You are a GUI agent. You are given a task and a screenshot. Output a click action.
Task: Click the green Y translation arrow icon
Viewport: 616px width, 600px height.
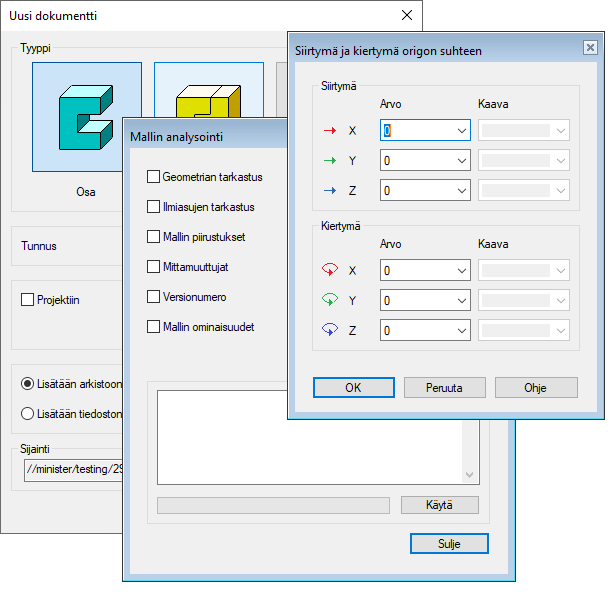pos(329,160)
